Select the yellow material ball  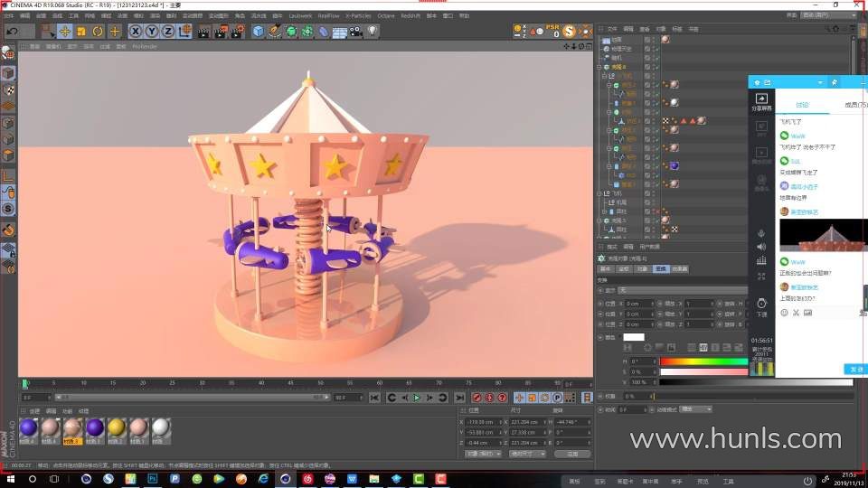pos(117,427)
